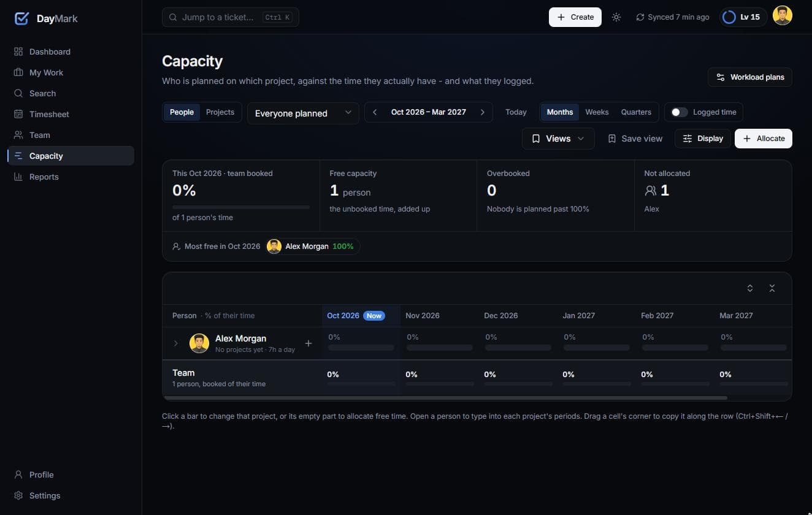Screen dimensions: 812x515
Task: Click the Allocate button
Action: tap(764, 139)
